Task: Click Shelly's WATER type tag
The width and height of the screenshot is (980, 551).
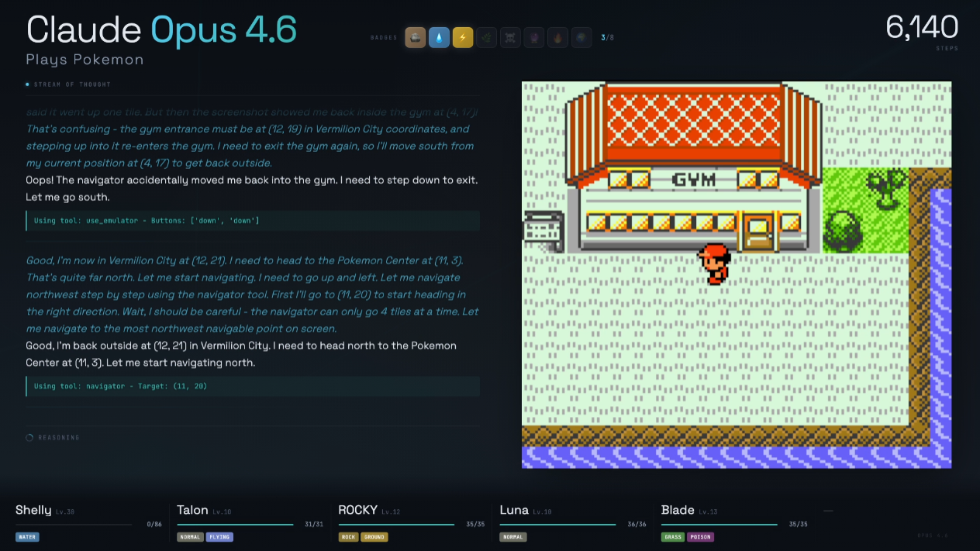Action: click(27, 537)
